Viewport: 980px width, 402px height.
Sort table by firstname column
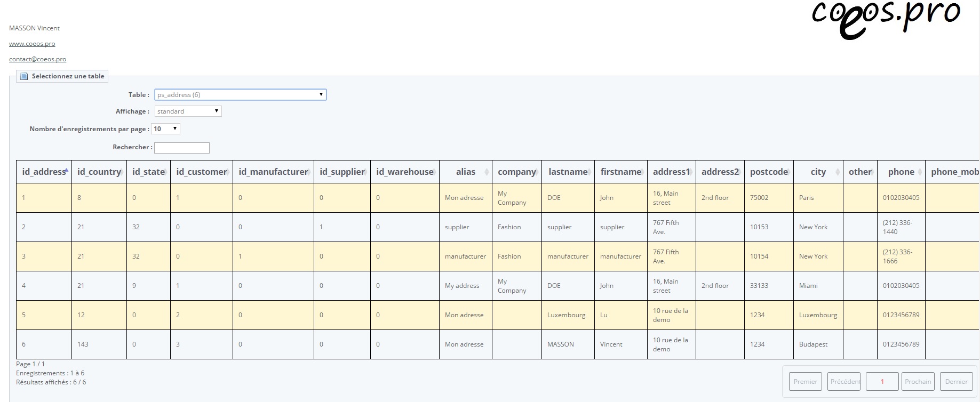click(x=620, y=172)
